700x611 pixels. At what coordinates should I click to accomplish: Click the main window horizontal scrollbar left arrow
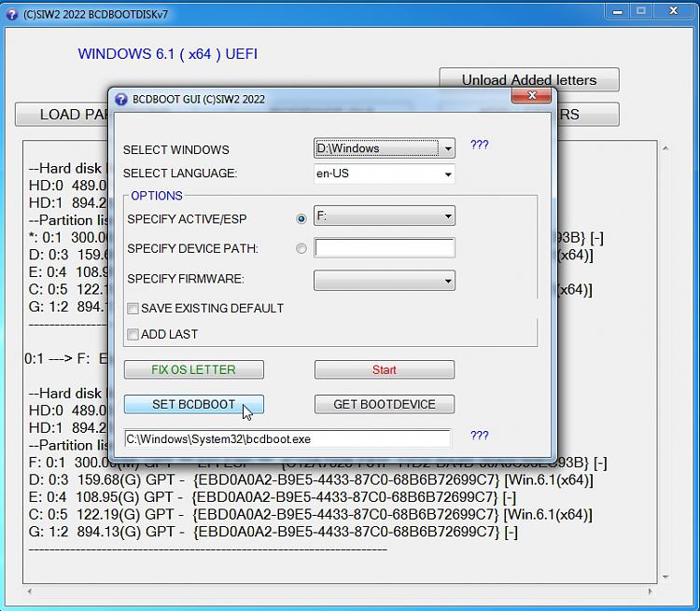(30, 591)
